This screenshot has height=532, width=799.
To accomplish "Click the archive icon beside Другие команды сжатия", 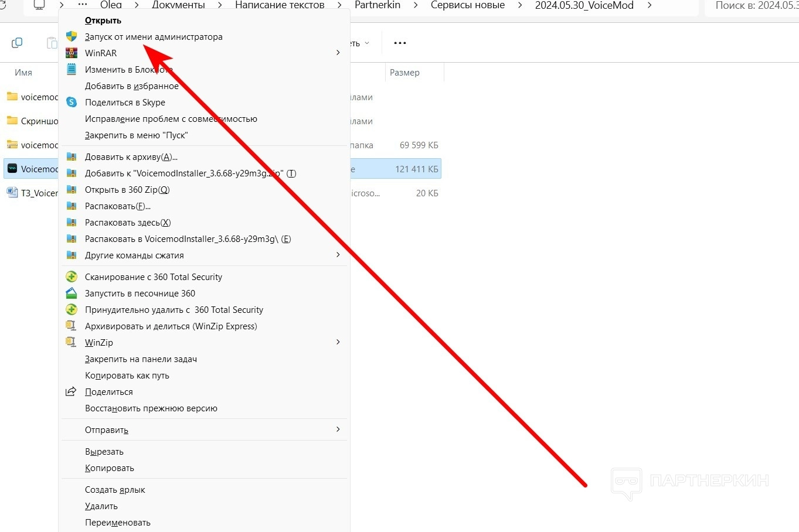I will pos(72,255).
